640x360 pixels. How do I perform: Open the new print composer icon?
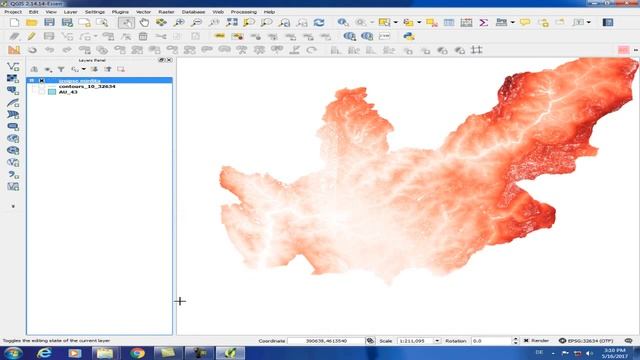pyautogui.click(x=84, y=22)
